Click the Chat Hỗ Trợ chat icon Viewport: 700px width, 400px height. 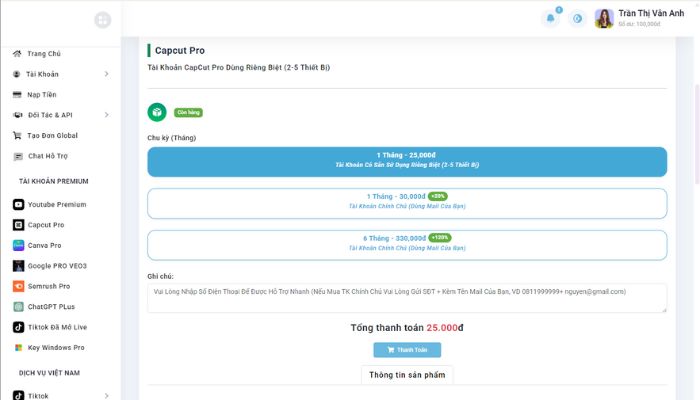tap(18, 156)
